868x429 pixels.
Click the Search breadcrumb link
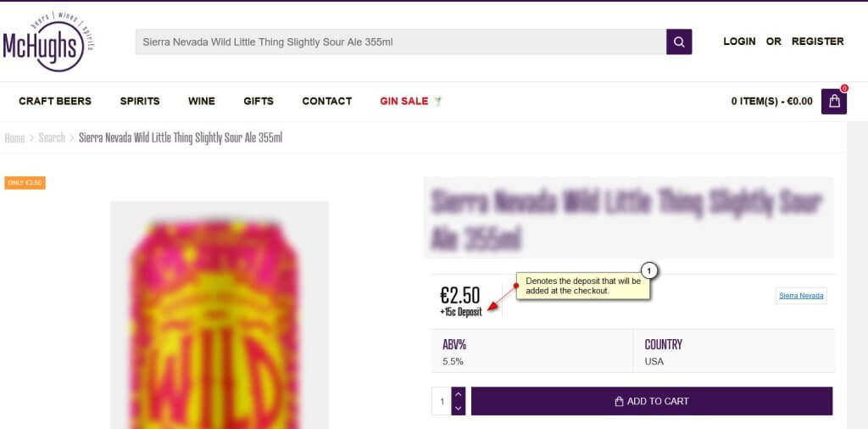coord(52,138)
